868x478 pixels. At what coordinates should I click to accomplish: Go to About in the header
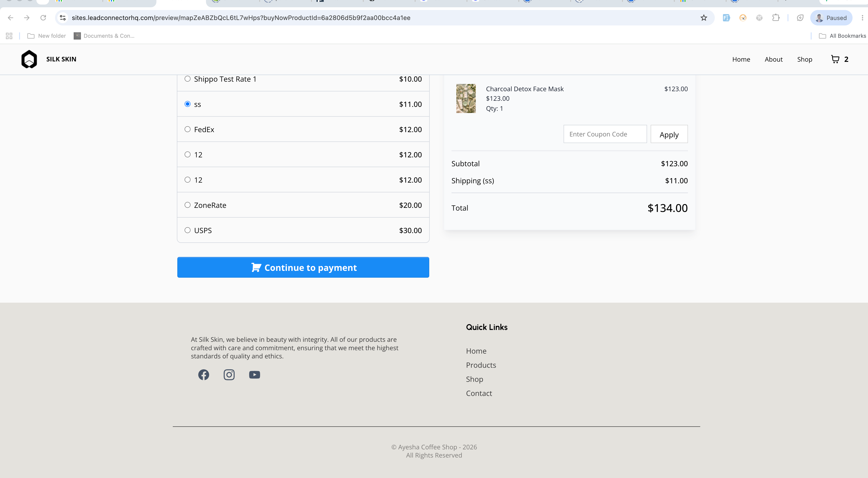tap(774, 59)
